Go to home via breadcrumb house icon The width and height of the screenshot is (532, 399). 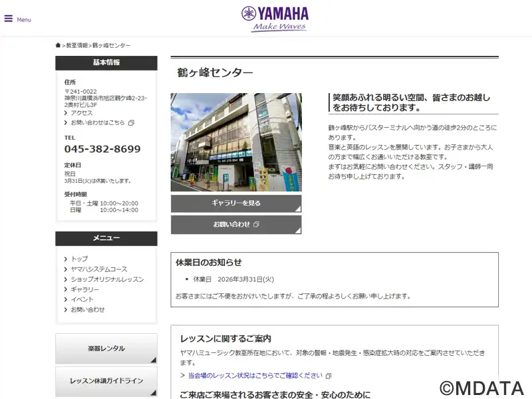(58, 45)
